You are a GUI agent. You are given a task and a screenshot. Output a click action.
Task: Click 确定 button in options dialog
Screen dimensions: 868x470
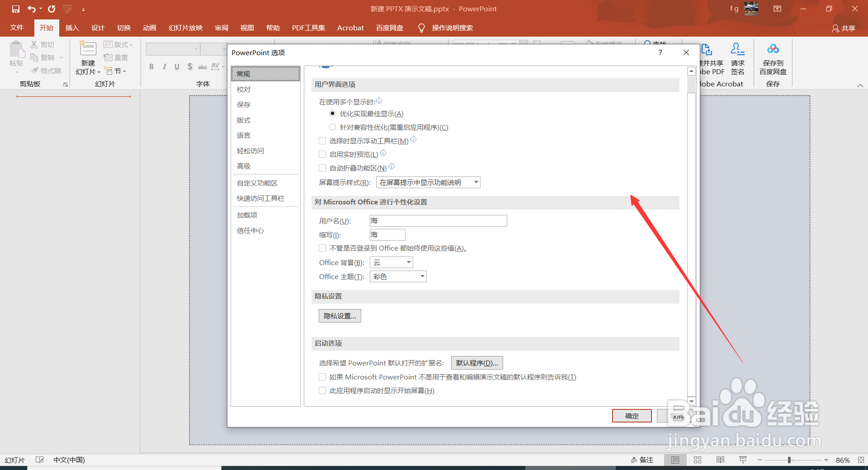pos(632,416)
